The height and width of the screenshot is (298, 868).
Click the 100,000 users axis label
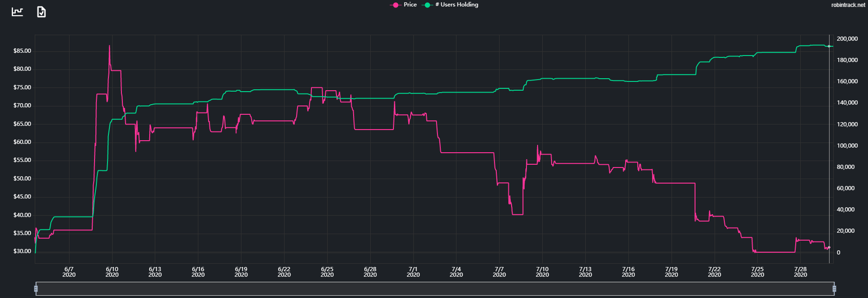847,146
